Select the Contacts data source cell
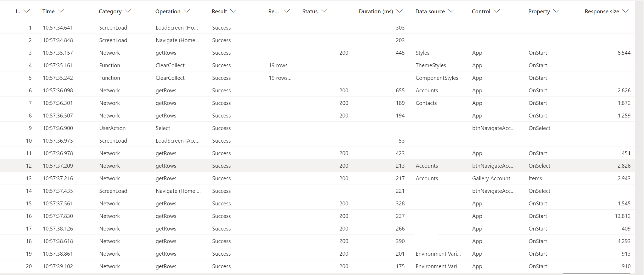 point(426,103)
